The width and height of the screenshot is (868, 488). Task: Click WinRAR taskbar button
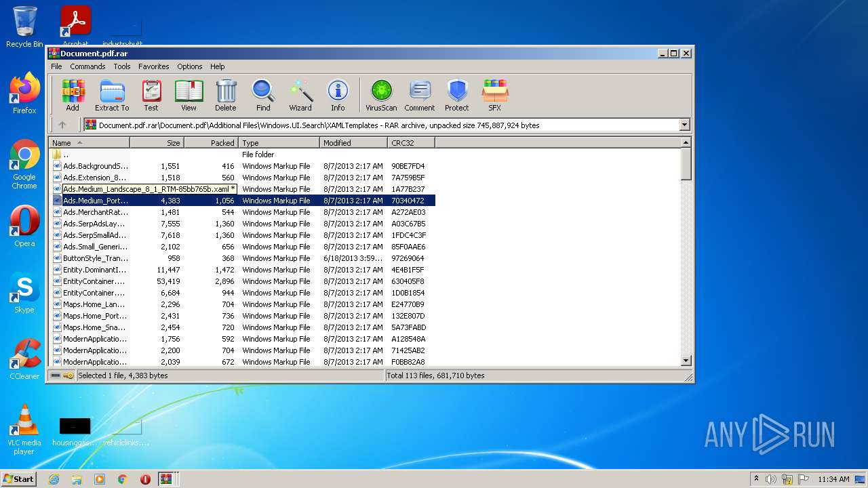166,479
